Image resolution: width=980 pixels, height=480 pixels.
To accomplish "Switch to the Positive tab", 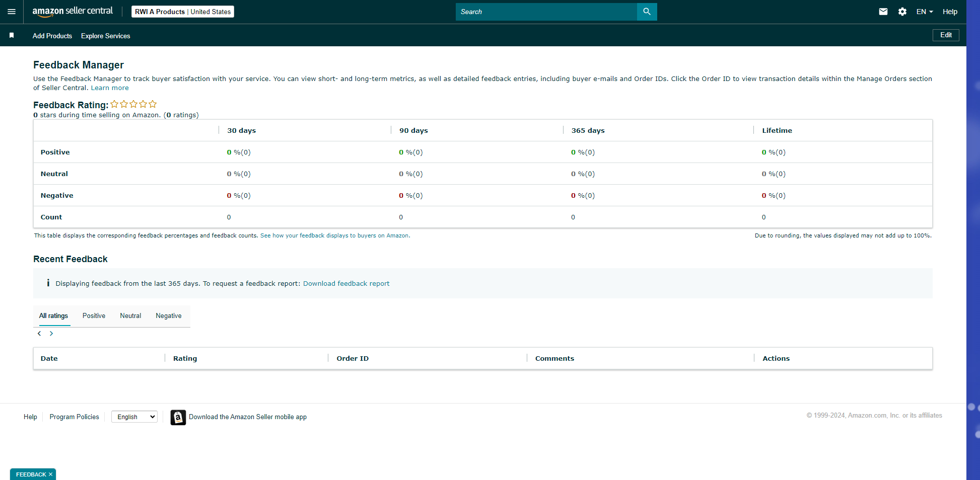I will [94, 316].
